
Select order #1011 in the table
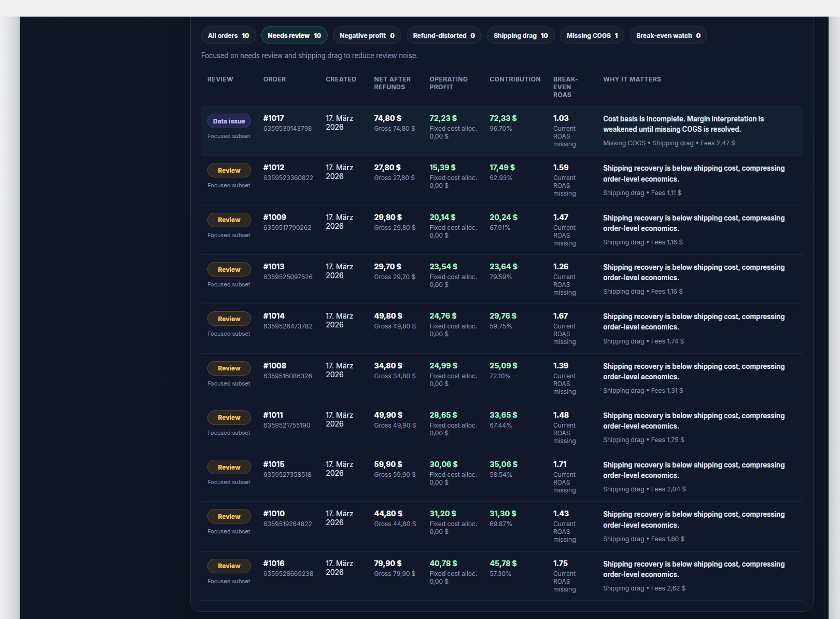[x=273, y=415]
